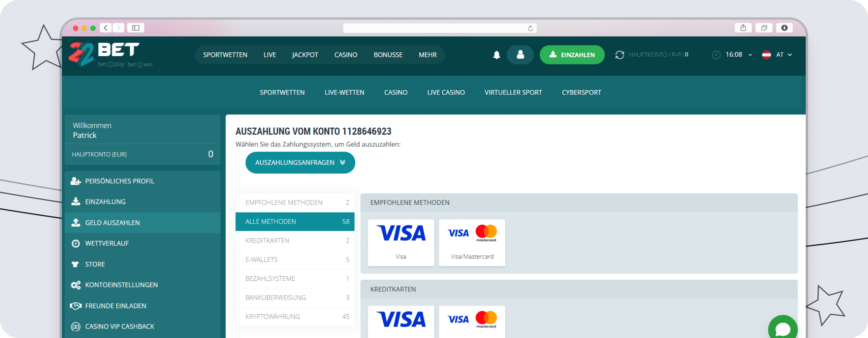Open Jackpot in the top menu
The image size is (868, 338).
pos(305,55)
